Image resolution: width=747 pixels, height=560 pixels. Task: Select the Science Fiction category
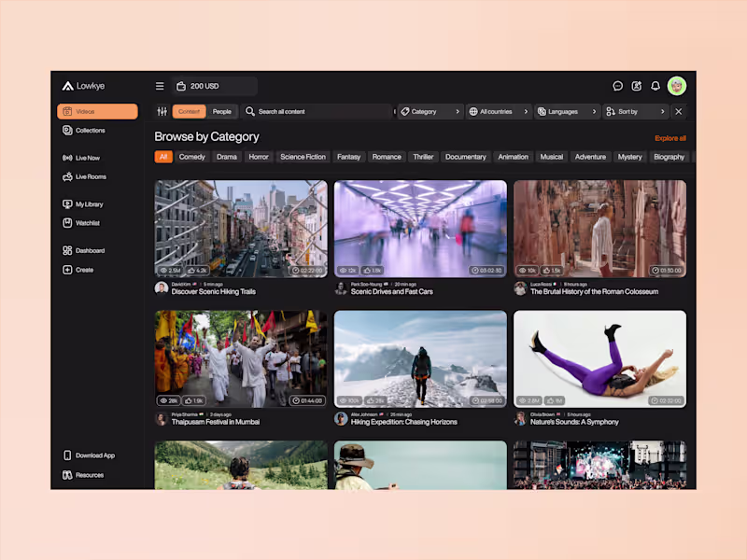[303, 157]
